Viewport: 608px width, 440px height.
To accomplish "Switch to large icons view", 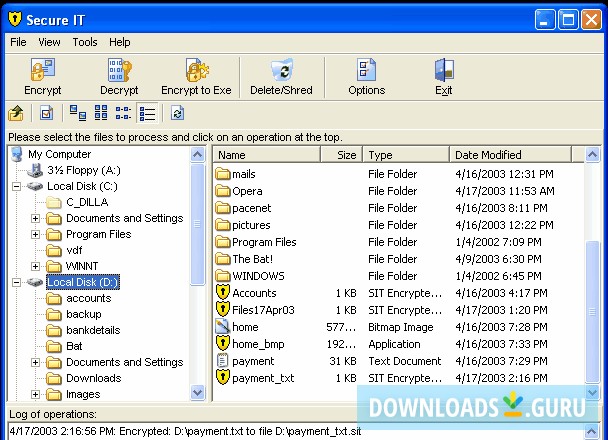I will (78, 113).
